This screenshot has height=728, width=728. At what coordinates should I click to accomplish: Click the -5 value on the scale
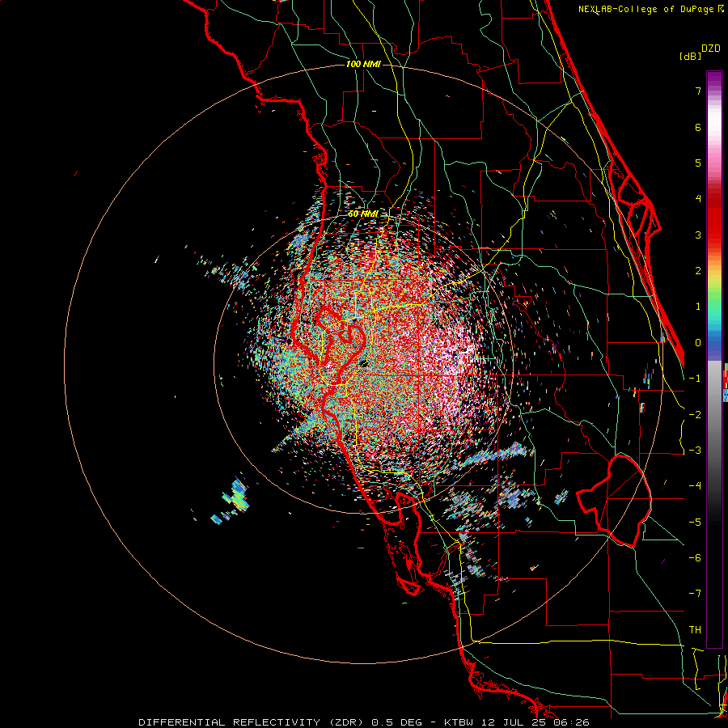[x=695, y=523]
